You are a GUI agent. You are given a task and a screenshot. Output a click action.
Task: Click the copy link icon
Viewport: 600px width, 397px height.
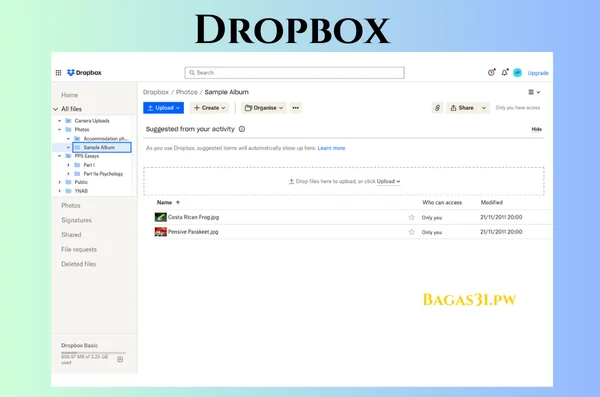tap(437, 108)
